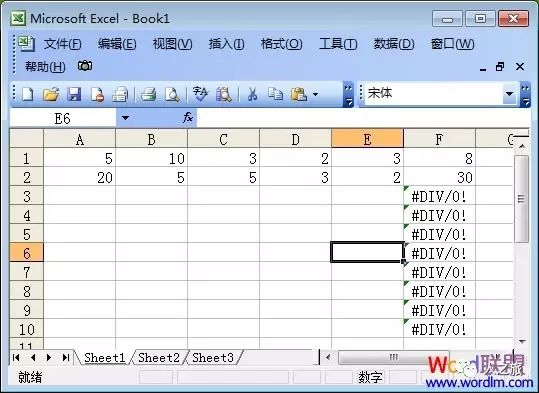Screen dimensions: 539x393
Task: Open the 视图(V) menu
Action: click(172, 44)
